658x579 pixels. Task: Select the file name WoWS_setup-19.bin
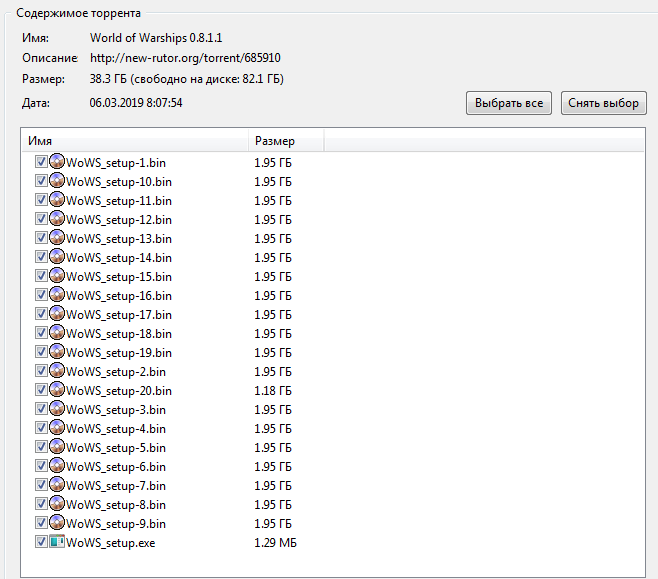pos(119,353)
